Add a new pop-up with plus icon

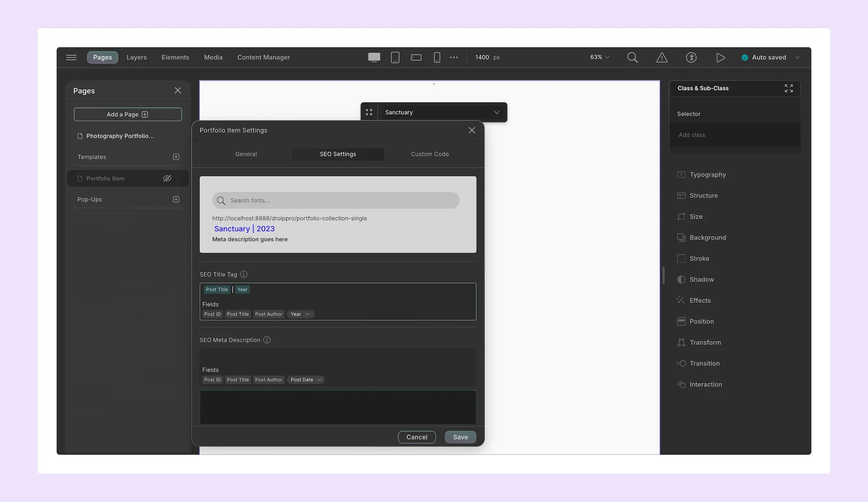(176, 199)
